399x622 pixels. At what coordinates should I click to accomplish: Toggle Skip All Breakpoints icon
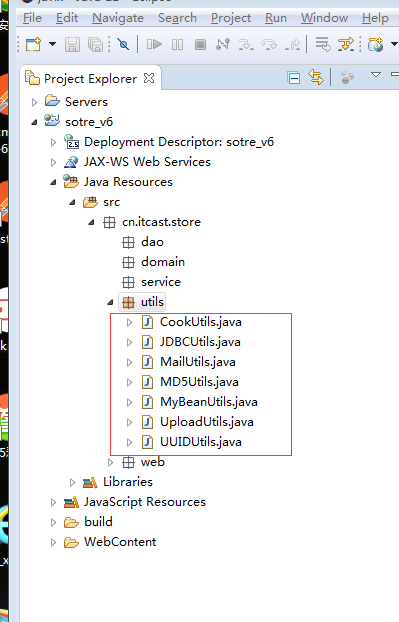click(x=123, y=44)
